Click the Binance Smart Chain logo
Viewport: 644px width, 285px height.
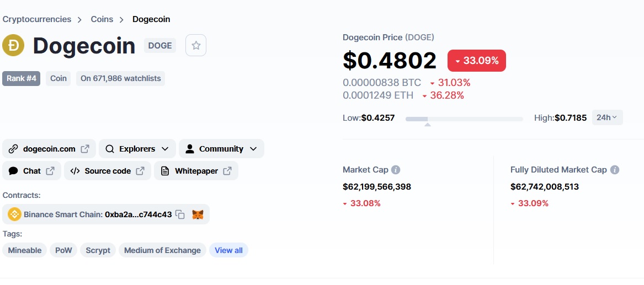point(14,214)
